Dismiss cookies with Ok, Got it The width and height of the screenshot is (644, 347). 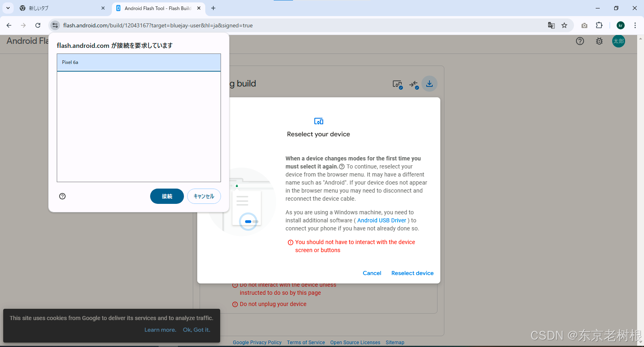point(196,330)
